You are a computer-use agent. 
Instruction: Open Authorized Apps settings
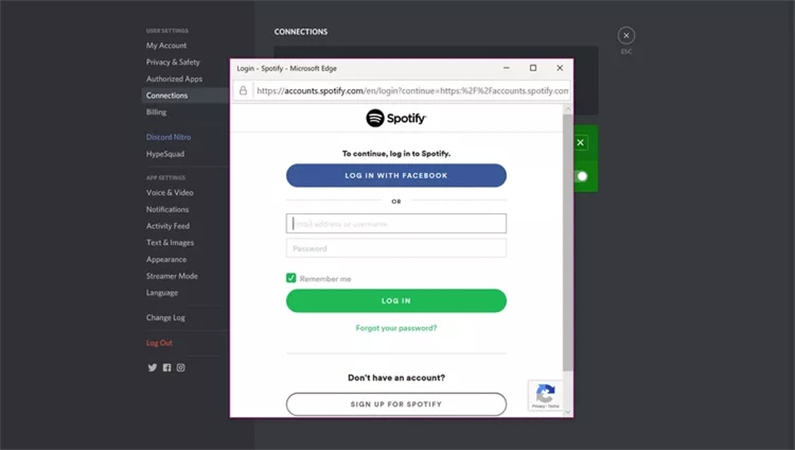[174, 79]
